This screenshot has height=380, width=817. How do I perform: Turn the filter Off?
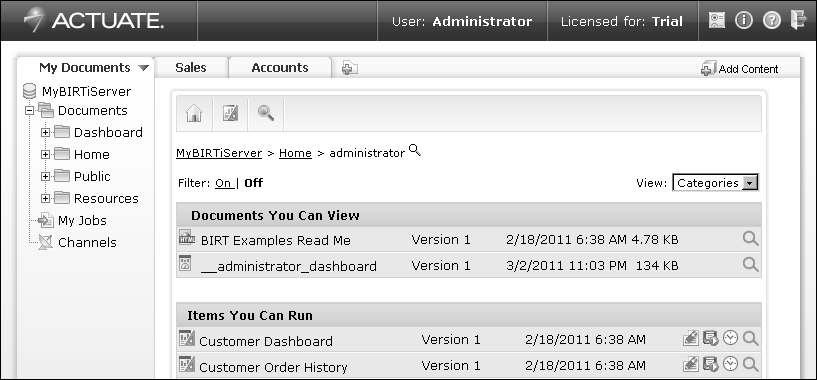253,183
